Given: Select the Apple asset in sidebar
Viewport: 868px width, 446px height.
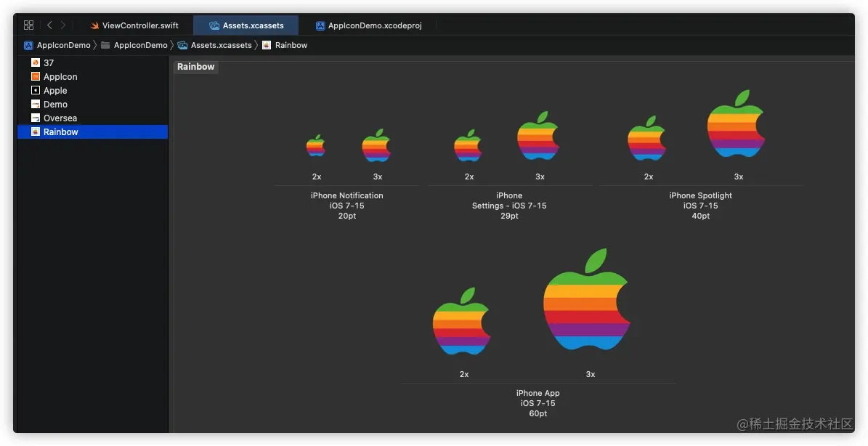Looking at the screenshot, I should pos(92,90).
